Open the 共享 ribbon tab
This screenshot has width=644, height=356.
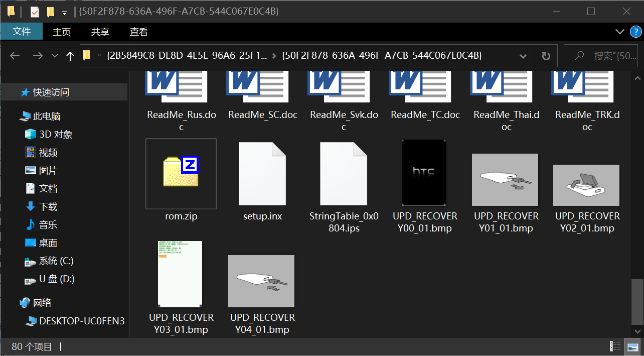coord(100,32)
